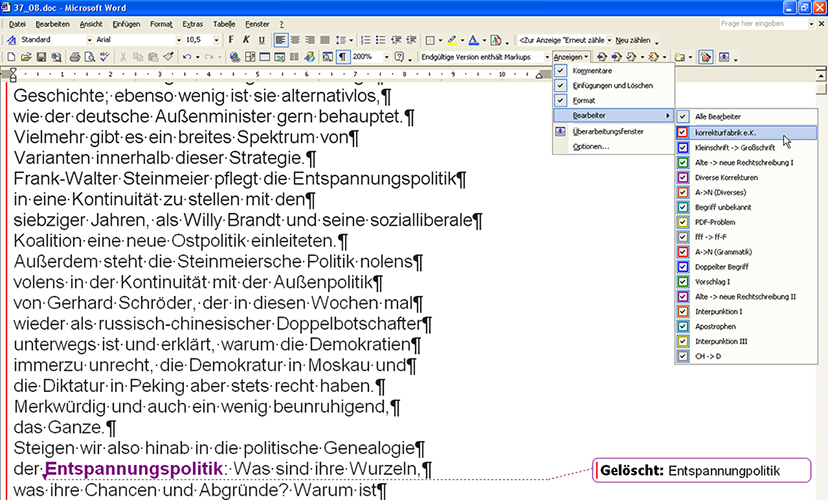This screenshot has width=828, height=500.
Task: Accept the selected change
Action: (x=631, y=56)
